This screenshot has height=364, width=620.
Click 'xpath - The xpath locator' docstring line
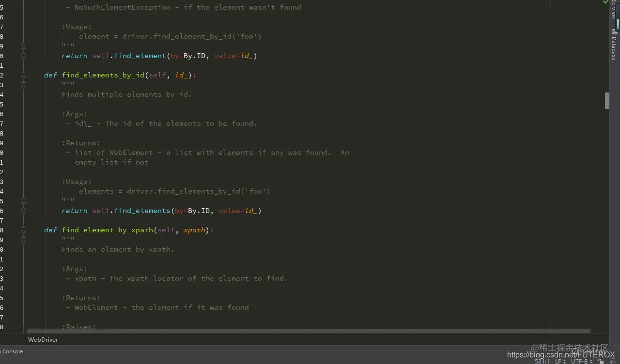click(177, 278)
